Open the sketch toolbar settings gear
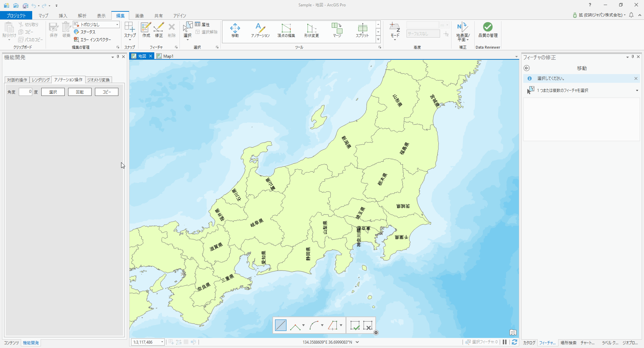Viewport: 644px width, 348px height. [x=376, y=333]
